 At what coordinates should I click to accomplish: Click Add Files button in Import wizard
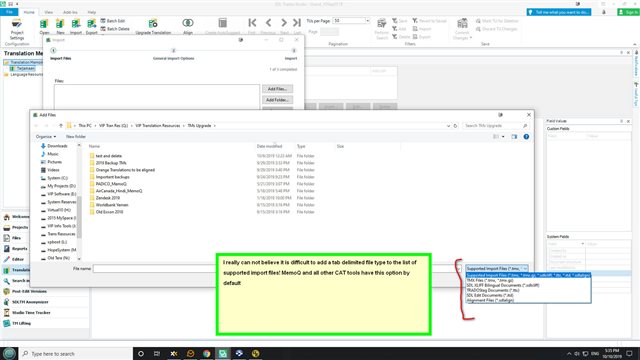click(277, 89)
